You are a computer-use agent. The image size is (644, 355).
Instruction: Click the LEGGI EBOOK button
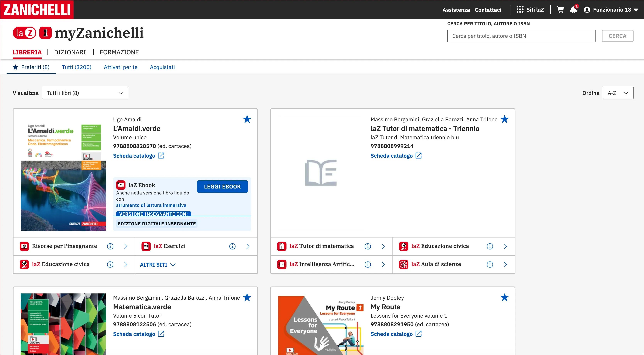tap(222, 187)
